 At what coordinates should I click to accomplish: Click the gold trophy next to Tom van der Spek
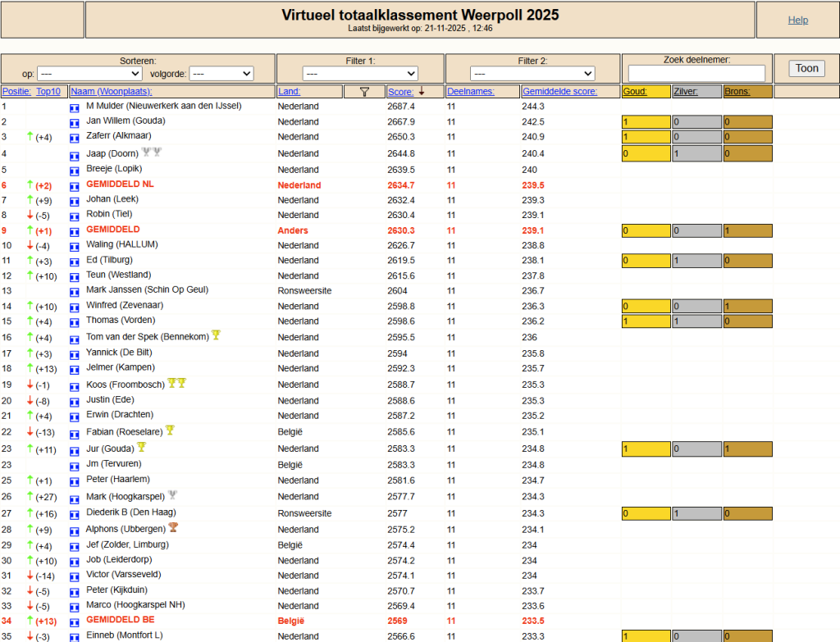coord(216,335)
